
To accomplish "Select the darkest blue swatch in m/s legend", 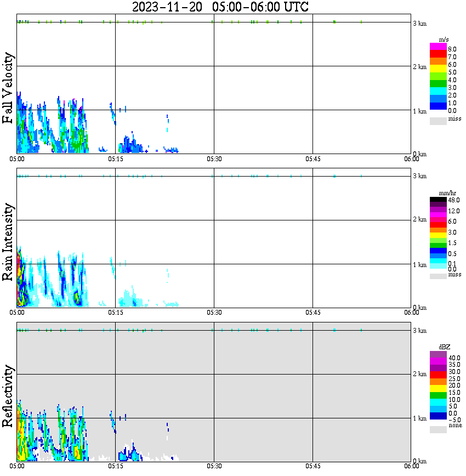I will point(438,106).
